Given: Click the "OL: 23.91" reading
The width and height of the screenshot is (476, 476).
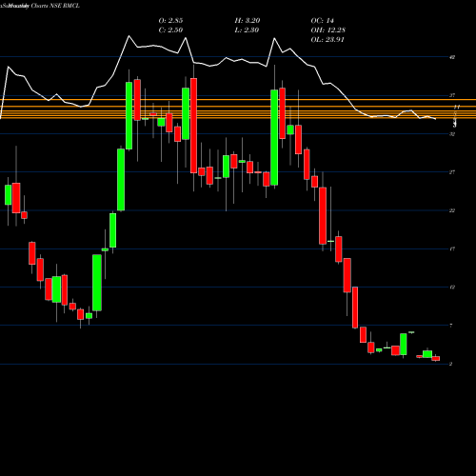Looking at the screenshot, I should tap(327, 40).
